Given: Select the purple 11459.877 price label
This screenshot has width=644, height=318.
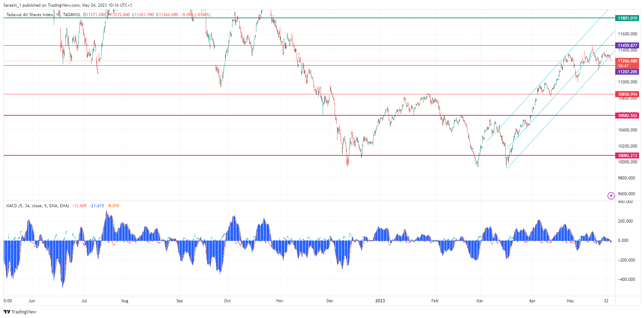Looking at the screenshot, I should 627,46.
